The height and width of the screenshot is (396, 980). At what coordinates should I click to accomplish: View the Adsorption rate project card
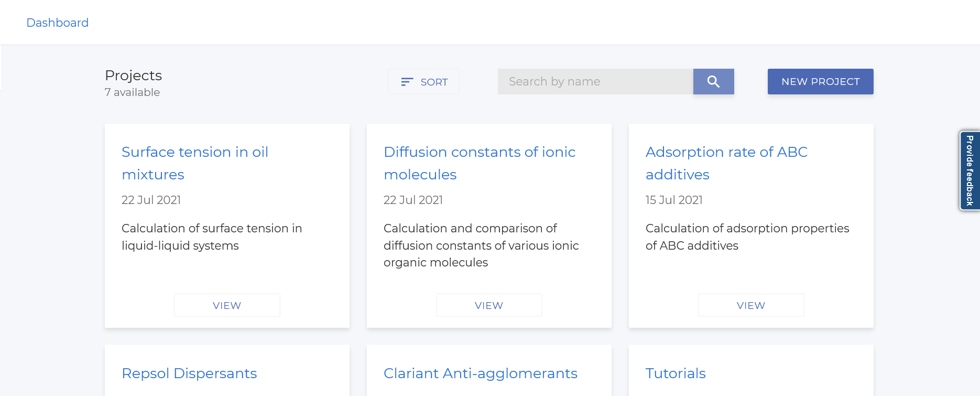coord(751,305)
